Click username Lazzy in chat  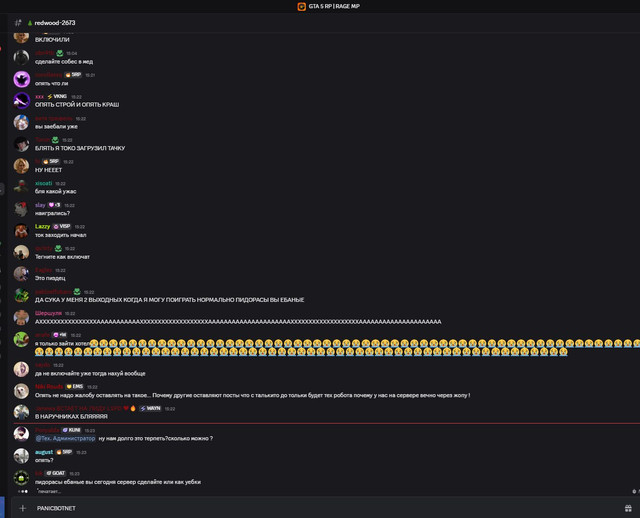[42, 226]
